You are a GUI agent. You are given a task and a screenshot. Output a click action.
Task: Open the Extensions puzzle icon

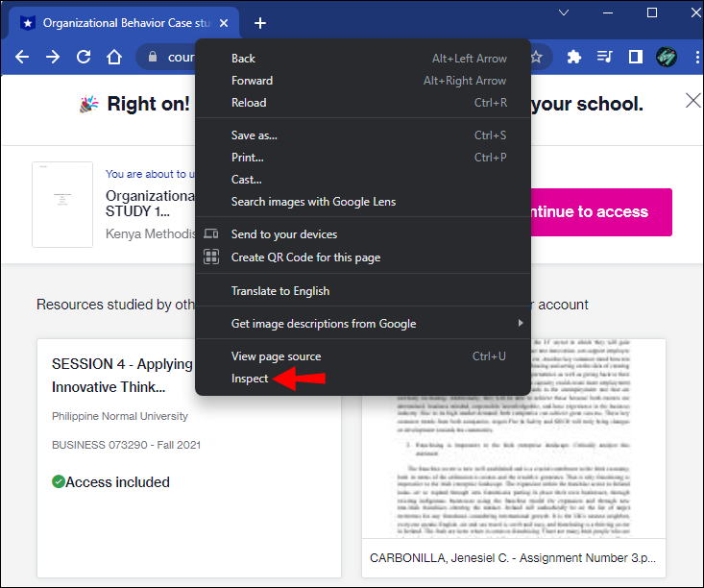[573, 57]
